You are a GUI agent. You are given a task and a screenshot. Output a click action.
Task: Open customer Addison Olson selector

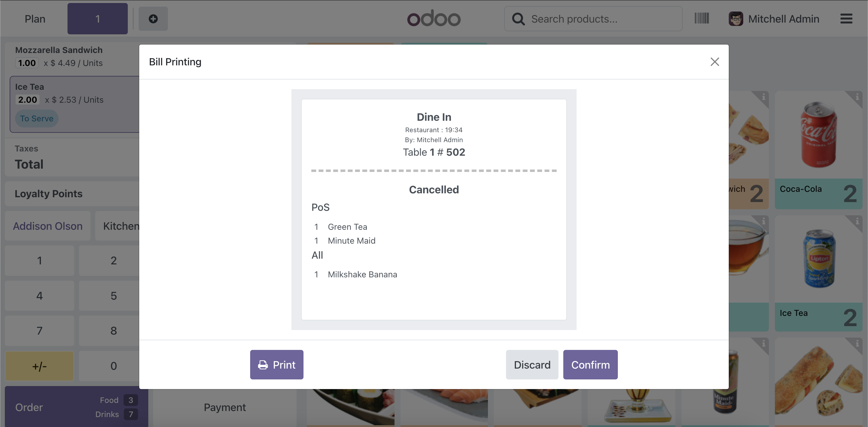(x=48, y=226)
